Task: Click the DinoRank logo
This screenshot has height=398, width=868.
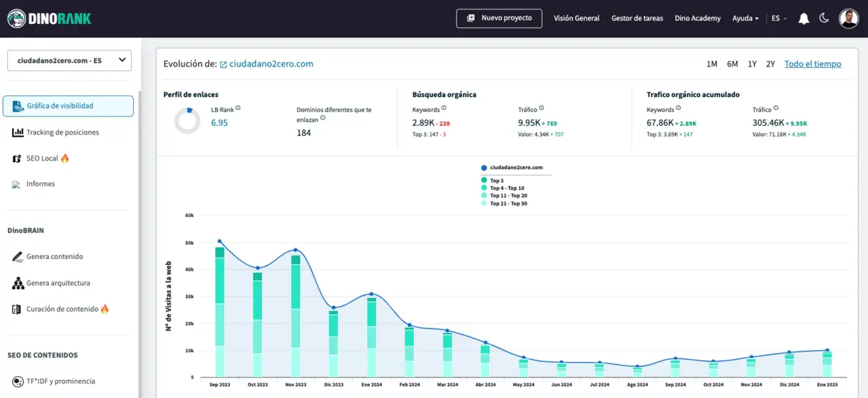Action: click(x=49, y=18)
